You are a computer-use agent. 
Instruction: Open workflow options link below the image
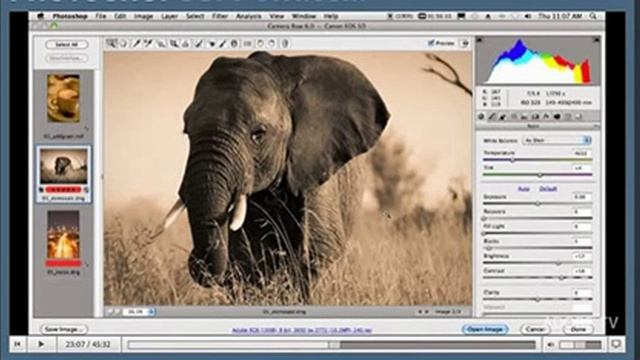coord(302,330)
